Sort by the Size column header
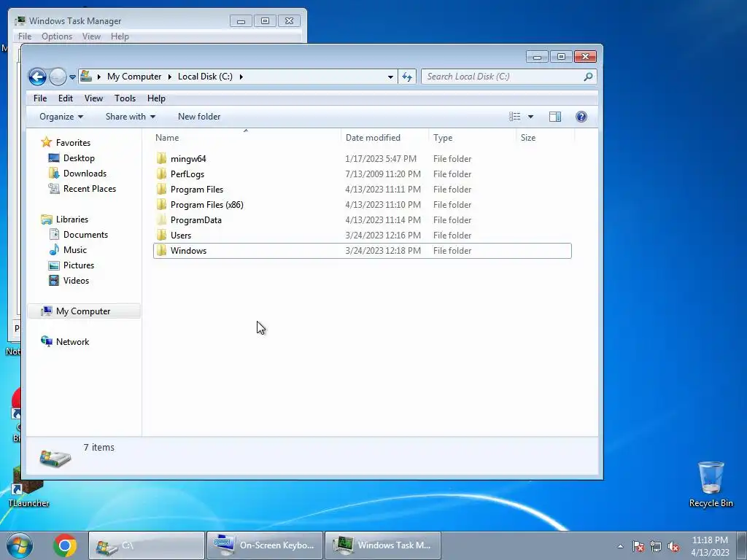The image size is (747, 560). [545, 138]
